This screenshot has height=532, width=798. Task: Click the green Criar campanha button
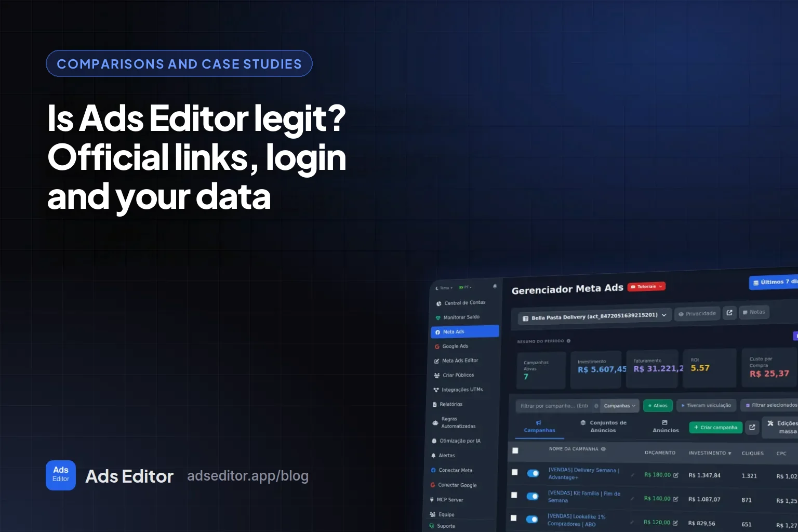click(716, 428)
